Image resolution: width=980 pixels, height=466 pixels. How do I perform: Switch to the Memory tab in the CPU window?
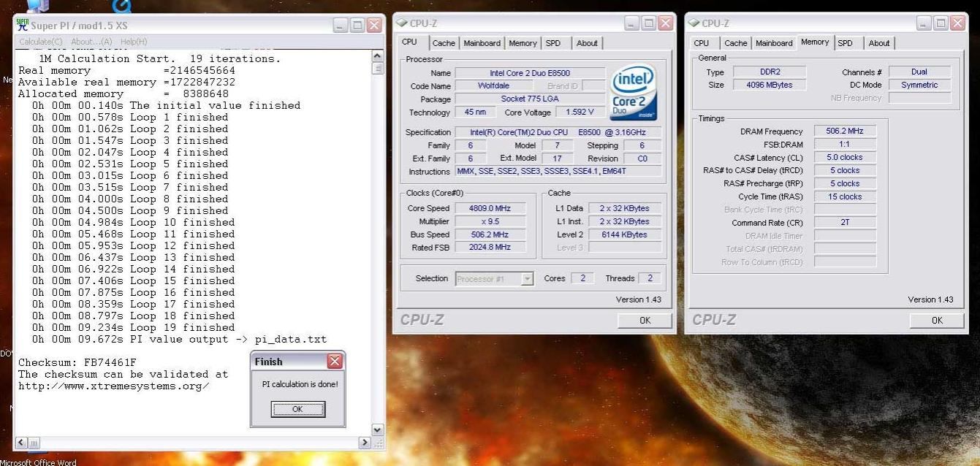point(523,43)
